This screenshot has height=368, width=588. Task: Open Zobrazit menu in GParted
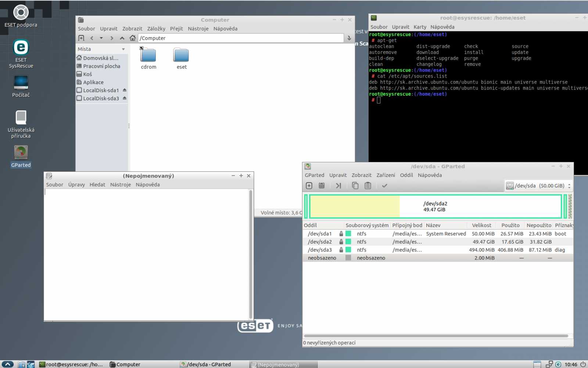[x=362, y=175]
